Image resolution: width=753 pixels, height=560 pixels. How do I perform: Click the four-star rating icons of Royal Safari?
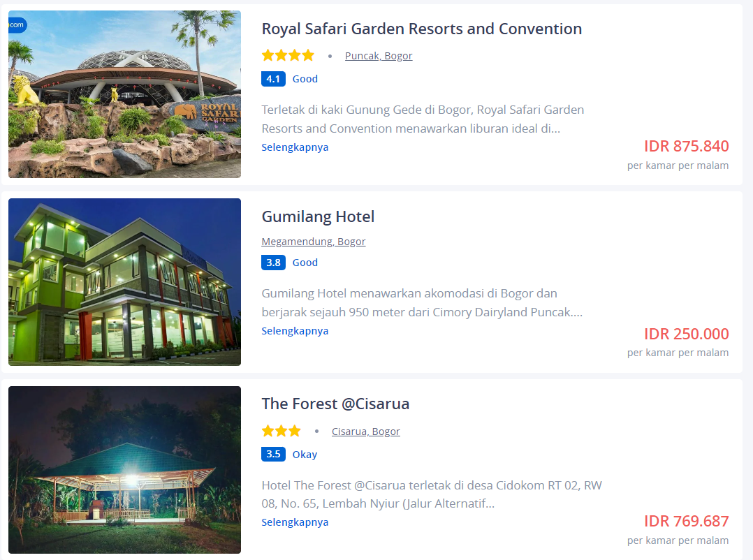point(288,56)
